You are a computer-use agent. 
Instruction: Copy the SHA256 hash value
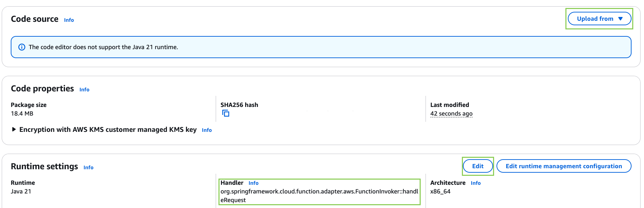point(226,114)
